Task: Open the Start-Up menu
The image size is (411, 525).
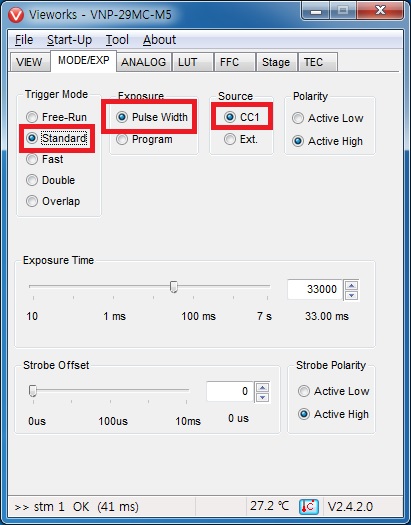Action: (69, 40)
